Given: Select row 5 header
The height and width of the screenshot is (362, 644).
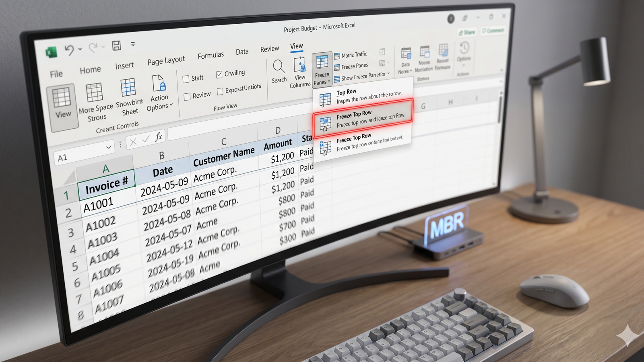Looking at the screenshot, I should pyautogui.click(x=75, y=266).
